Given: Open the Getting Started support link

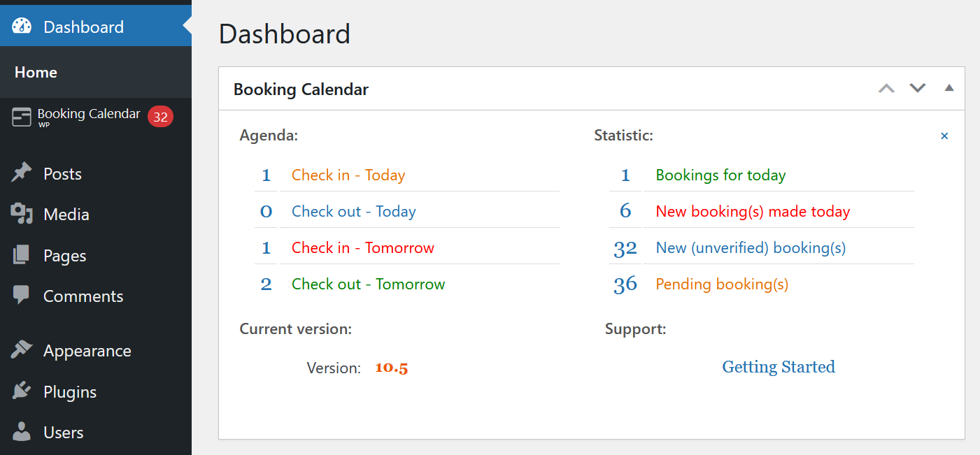Looking at the screenshot, I should pos(779,367).
